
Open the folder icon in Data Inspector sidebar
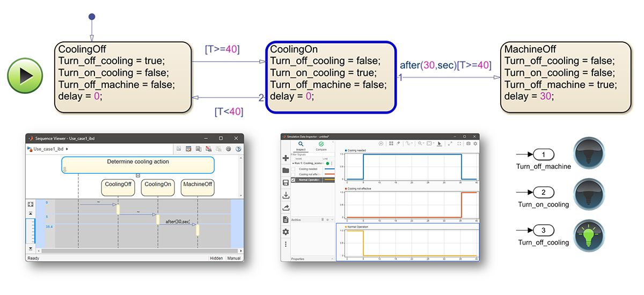tap(286, 171)
